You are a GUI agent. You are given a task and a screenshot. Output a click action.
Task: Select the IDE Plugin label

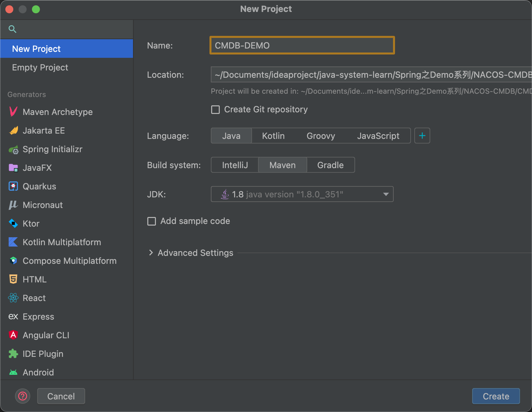point(43,354)
